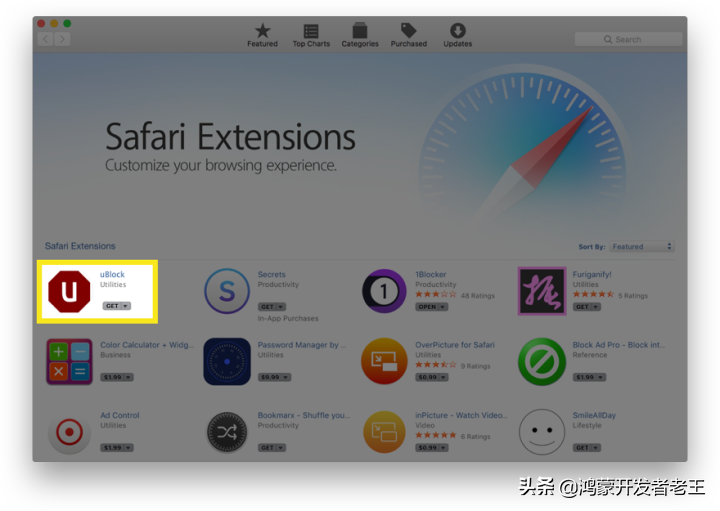Click 9 Ratings under OverPicture
The width and height of the screenshot is (720, 511).
pos(475,366)
